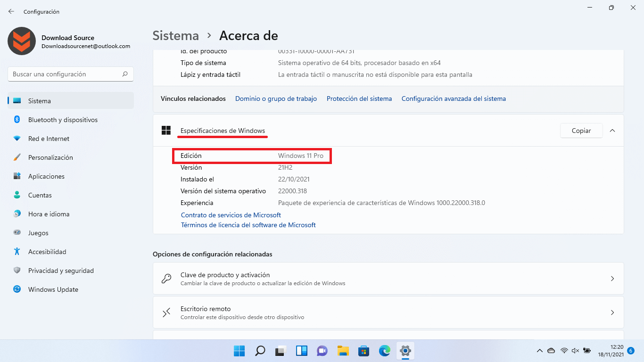Open Juegos settings entry

tap(71, 233)
